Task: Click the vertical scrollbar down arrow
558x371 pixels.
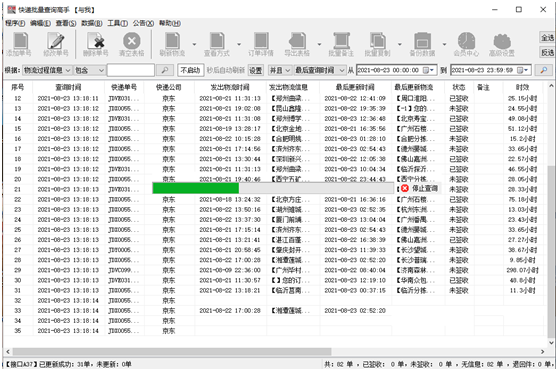Action: (x=551, y=343)
